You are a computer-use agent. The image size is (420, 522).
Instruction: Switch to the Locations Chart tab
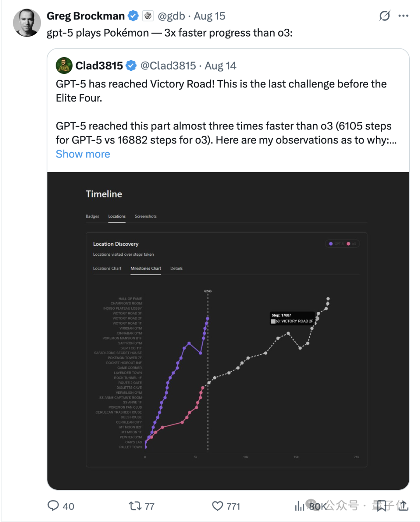pyautogui.click(x=107, y=268)
